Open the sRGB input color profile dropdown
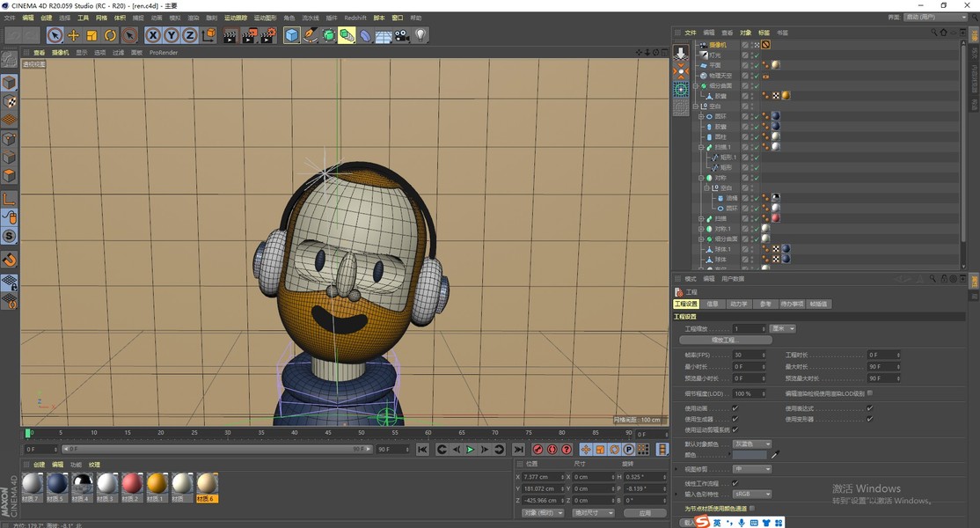980x528 pixels. point(752,495)
